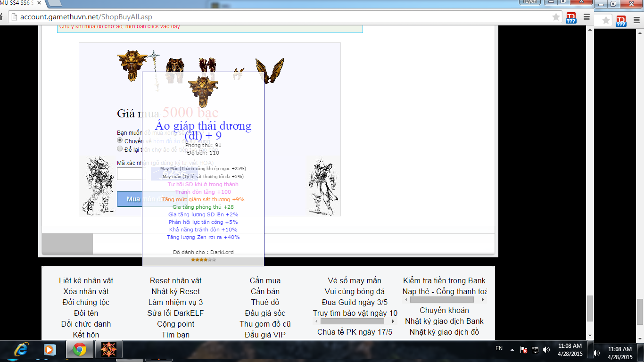Open 'Tìm bạn' link

176,335
